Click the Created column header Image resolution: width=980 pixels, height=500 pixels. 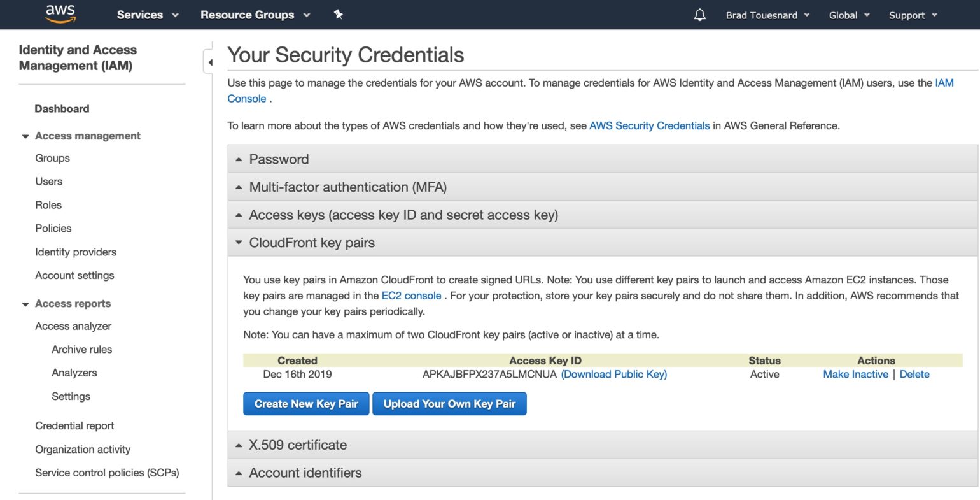[297, 361]
